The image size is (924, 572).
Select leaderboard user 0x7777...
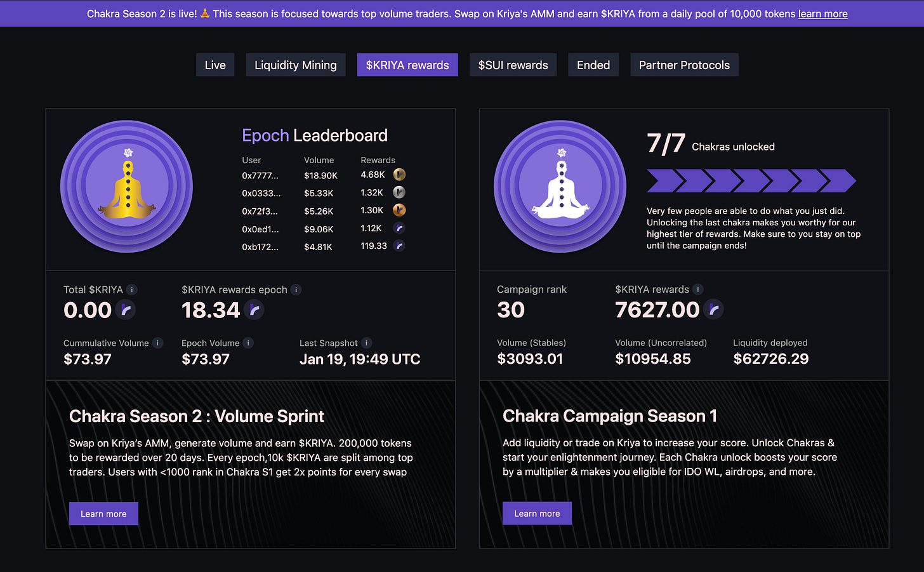(x=260, y=175)
